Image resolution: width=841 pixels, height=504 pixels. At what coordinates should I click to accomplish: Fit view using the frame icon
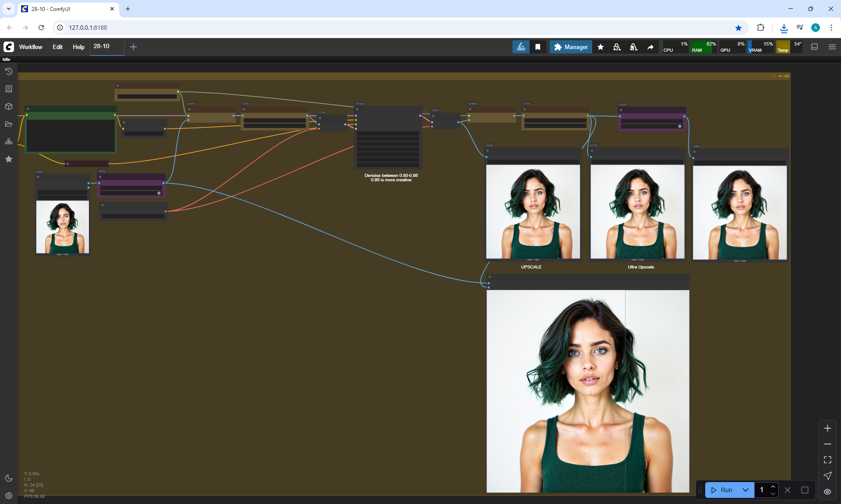[827, 460]
